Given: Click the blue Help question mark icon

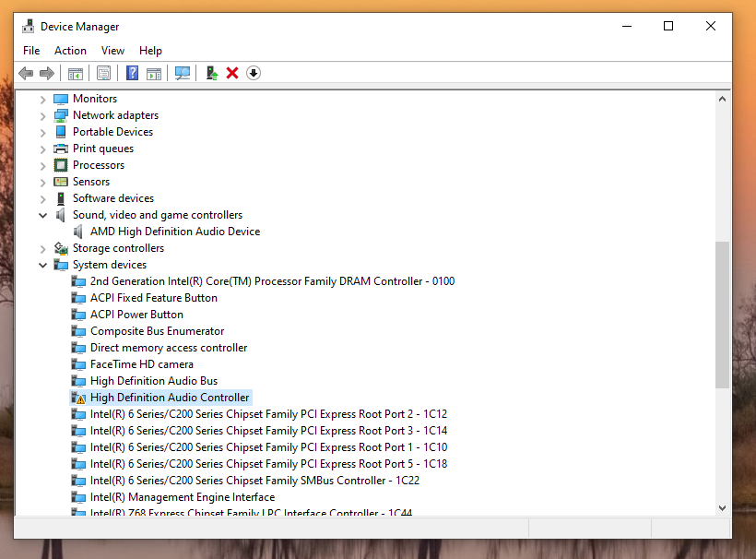Looking at the screenshot, I should [x=132, y=73].
